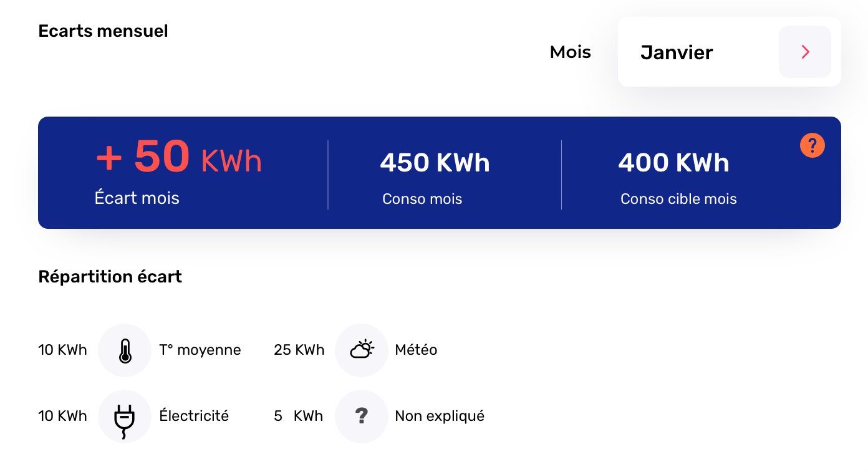Click the Répartition écart heading

coord(110,277)
